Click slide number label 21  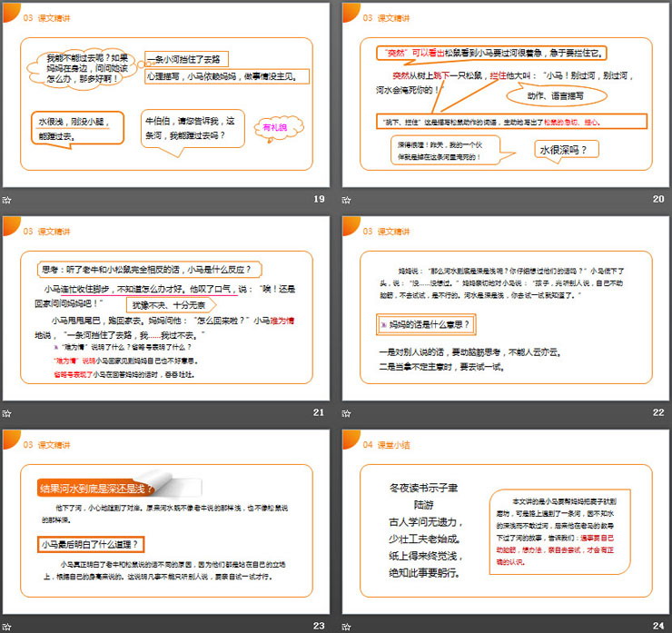pos(319,412)
